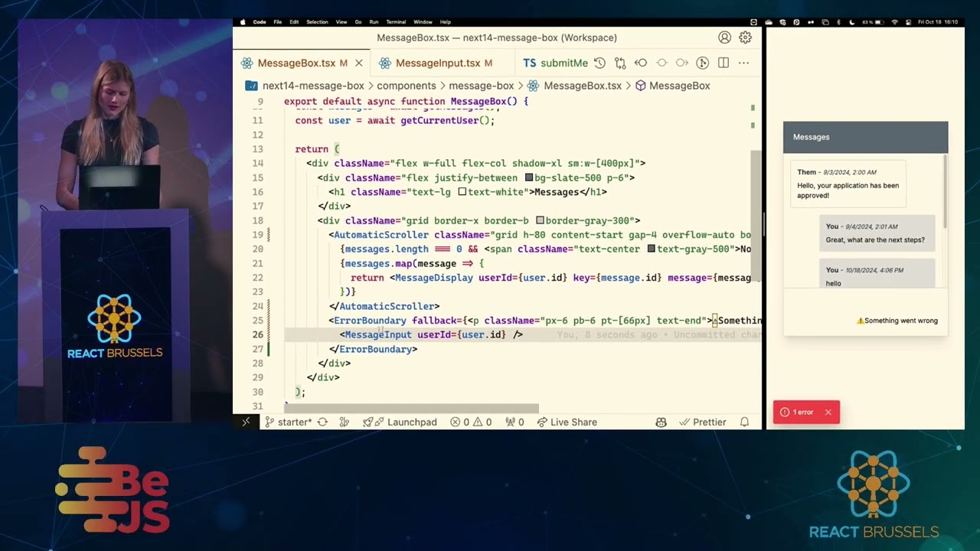Click the ports forwarded 0 indicator
The height and width of the screenshot is (551, 980).
(514, 422)
